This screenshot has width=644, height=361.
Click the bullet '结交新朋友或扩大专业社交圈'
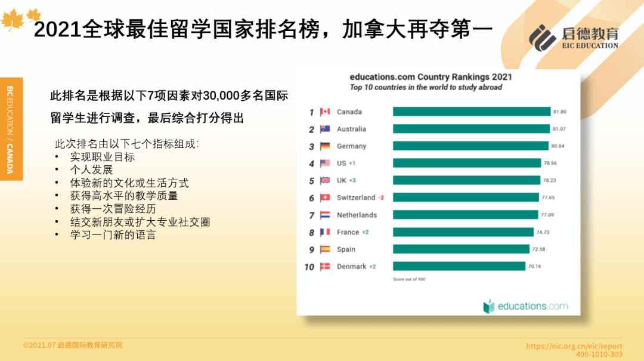tap(140, 222)
